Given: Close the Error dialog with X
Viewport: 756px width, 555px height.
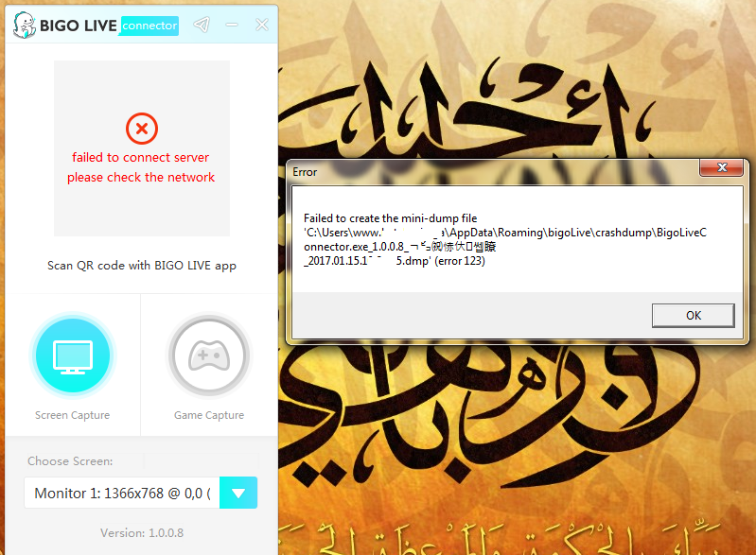Looking at the screenshot, I should [722, 167].
